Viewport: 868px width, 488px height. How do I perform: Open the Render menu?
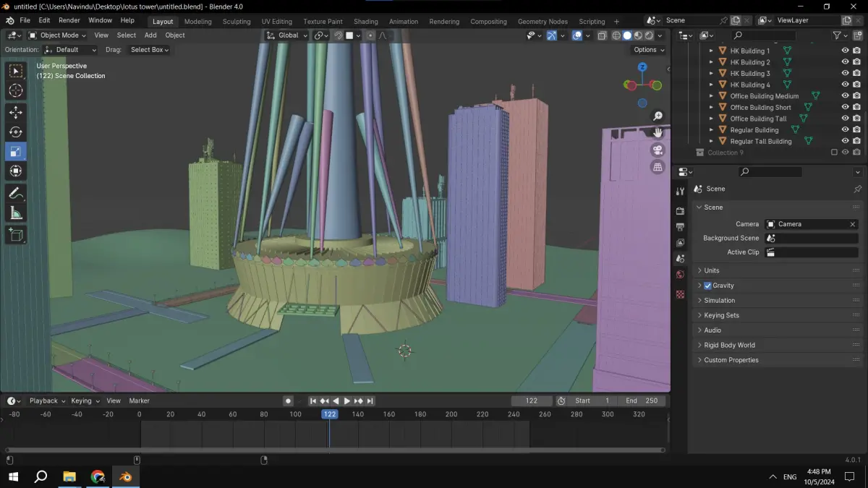click(69, 20)
